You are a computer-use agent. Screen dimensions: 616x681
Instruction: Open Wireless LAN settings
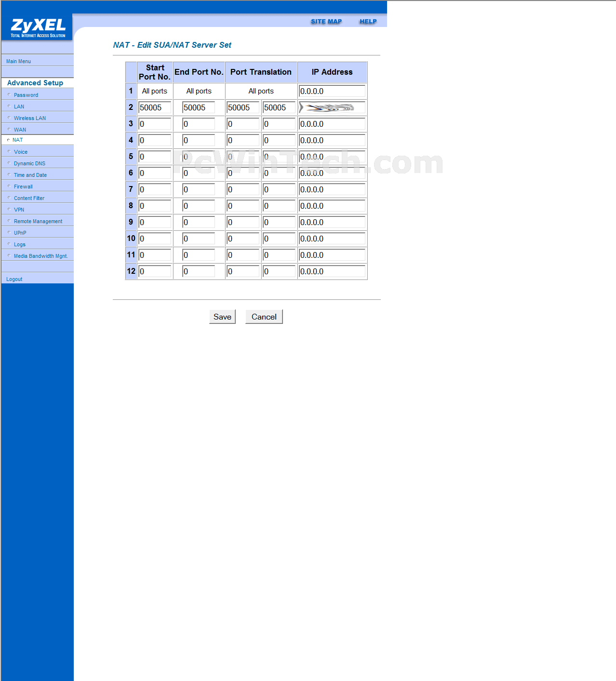(x=30, y=118)
